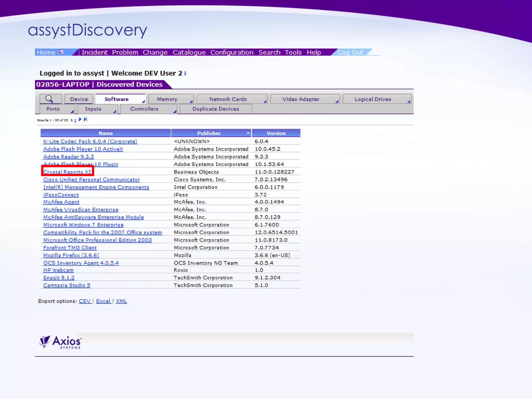This screenshot has width=532, height=399.
Task: Open the Video Adapter tab
Action: click(x=301, y=99)
